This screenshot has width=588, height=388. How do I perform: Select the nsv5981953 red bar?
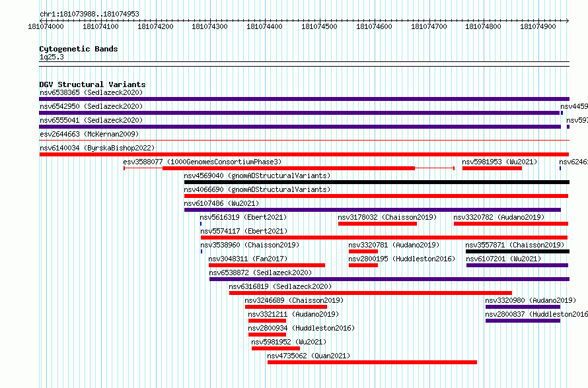[492, 168]
